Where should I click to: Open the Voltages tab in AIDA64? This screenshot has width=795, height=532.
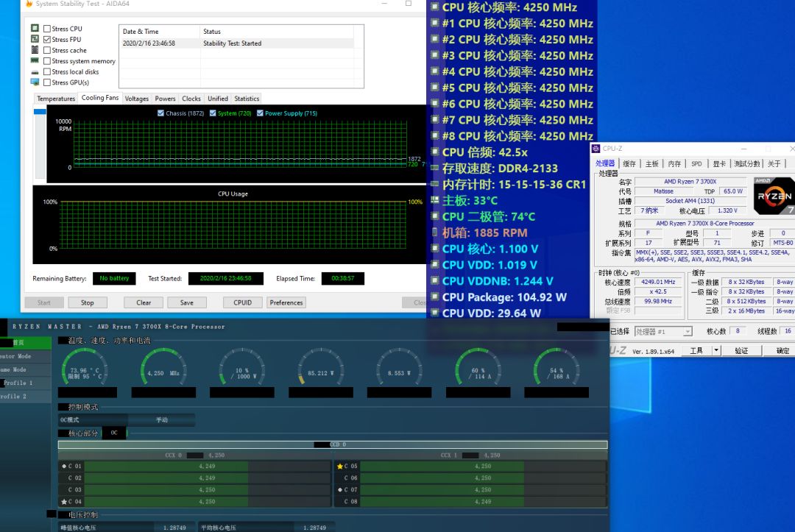[x=136, y=99]
